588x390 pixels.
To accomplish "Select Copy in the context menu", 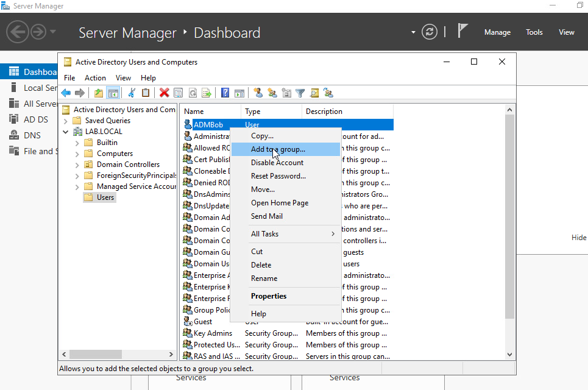I will pyautogui.click(x=286, y=136).
